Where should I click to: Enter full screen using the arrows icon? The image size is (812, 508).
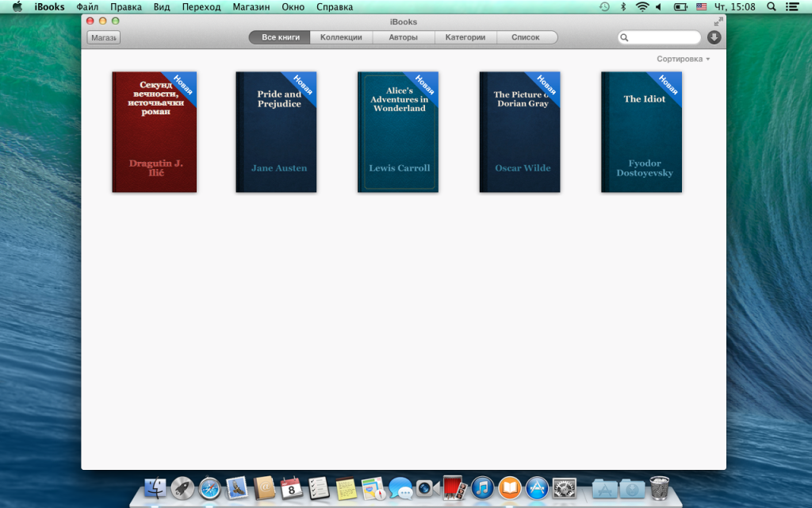[718, 21]
